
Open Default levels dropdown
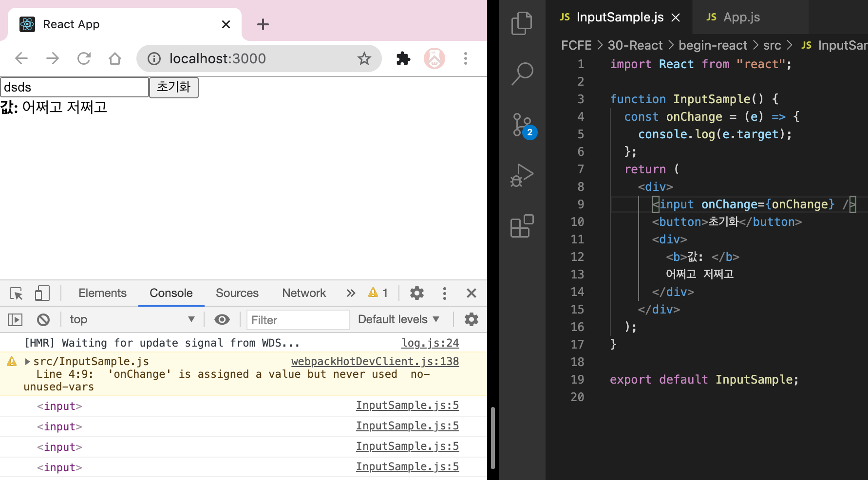tap(398, 319)
